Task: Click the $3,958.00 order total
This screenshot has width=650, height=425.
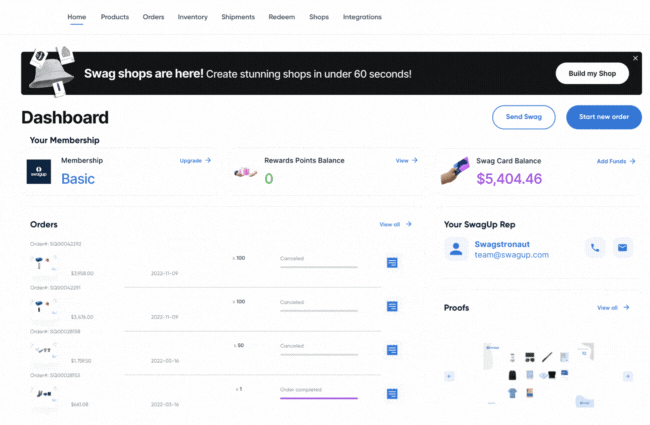Action: pyautogui.click(x=82, y=273)
